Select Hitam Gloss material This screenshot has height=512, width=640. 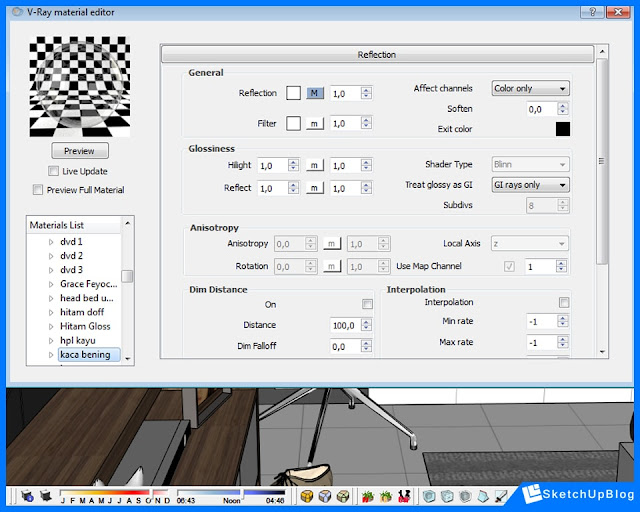coord(85,326)
